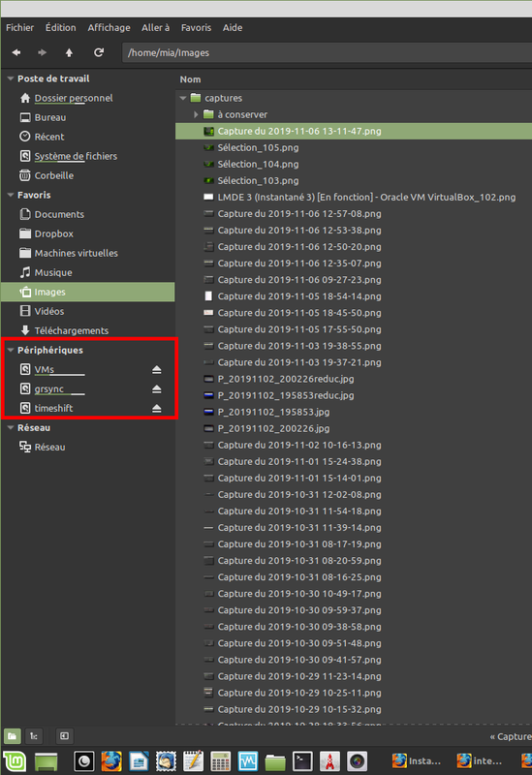532x775 pixels.
Task: Show places in the sidebar
Action: point(13,736)
